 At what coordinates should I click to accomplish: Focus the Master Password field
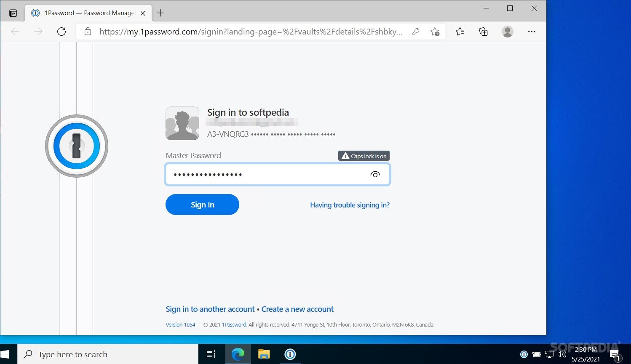click(x=278, y=174)
